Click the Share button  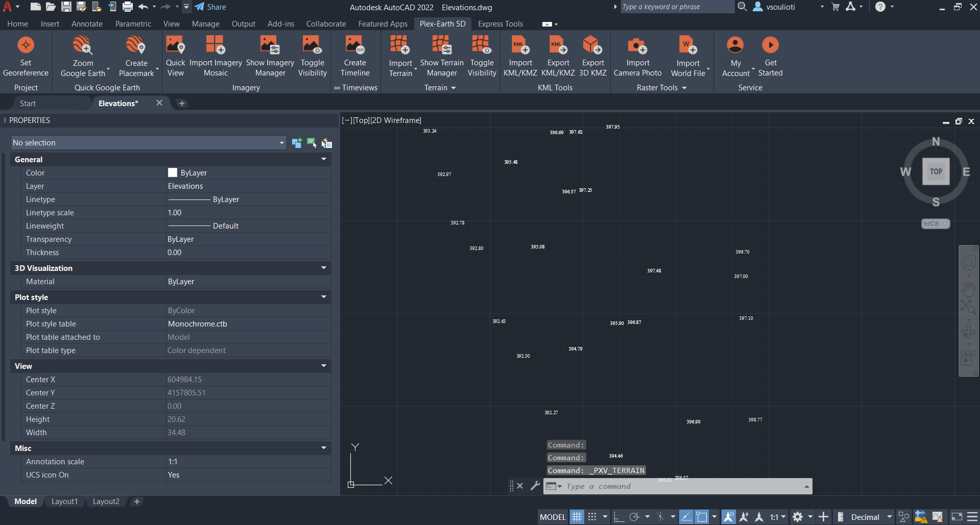point(210,7)
